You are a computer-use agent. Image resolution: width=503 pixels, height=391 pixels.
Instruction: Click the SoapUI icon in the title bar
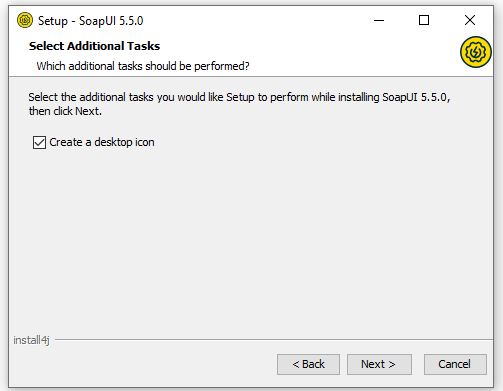coord(25,20)
